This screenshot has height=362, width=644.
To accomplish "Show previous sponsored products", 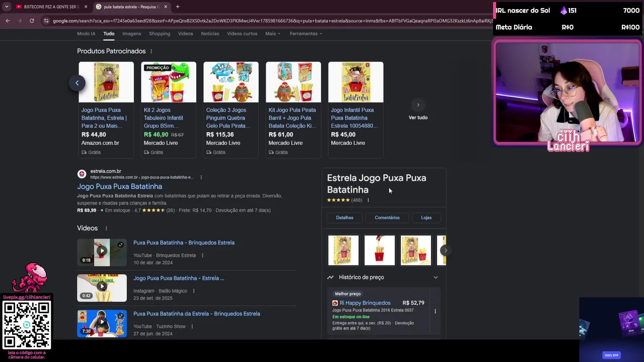I will tap(77, 83).
